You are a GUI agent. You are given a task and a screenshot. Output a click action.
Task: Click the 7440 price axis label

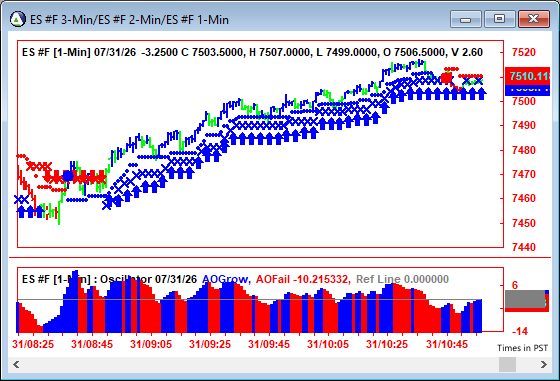tap(524, 247)
